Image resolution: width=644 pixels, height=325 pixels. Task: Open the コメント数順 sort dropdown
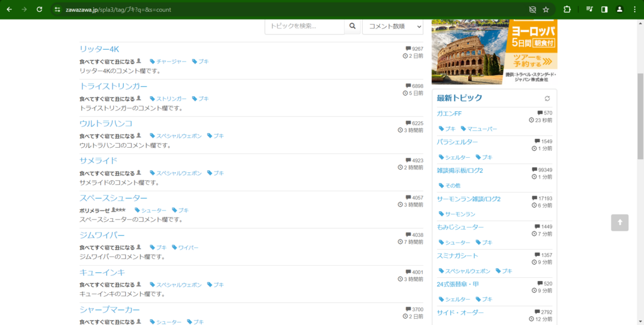tap(392, 26)
